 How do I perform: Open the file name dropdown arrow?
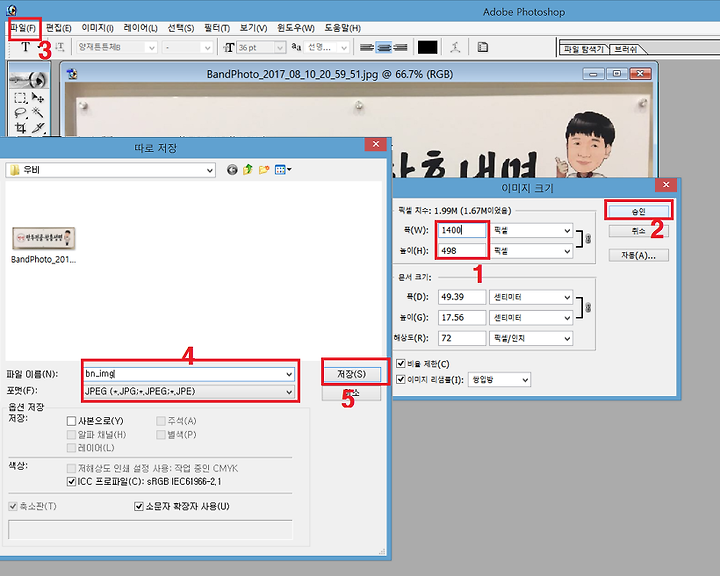289,374
